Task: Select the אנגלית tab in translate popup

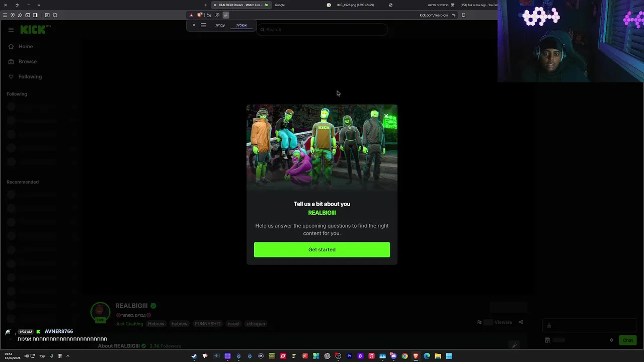Action: point(242,25)
